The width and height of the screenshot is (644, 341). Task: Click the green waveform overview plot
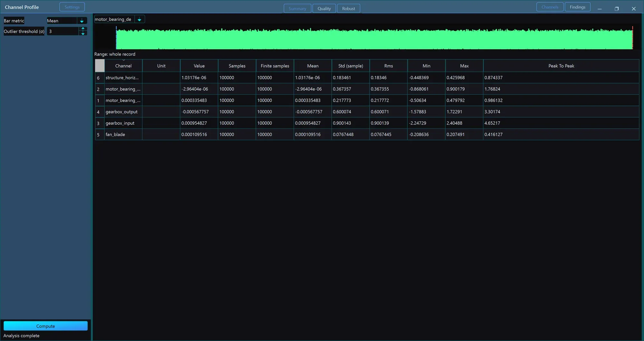pyautogui.click(x=374, y=38)
